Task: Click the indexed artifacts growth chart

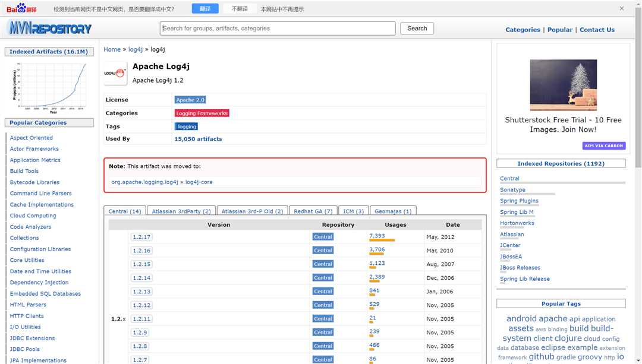Action: coord(49,87)
